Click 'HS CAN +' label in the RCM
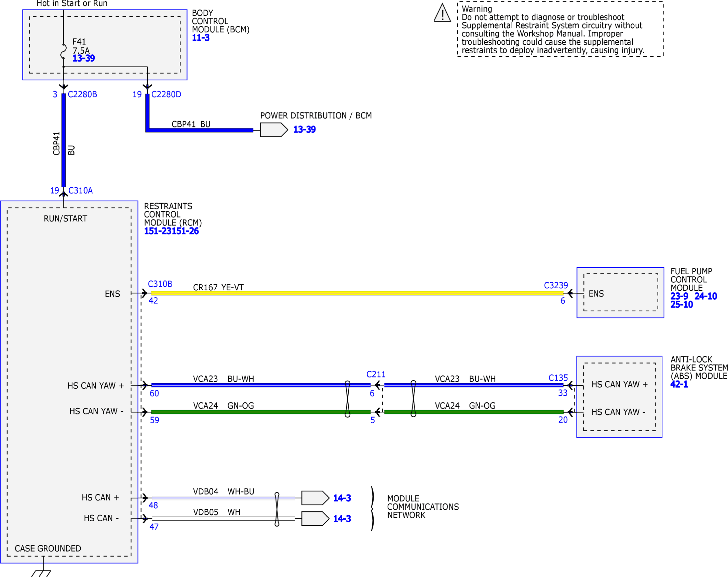The width and height of the screenshot is (728, 577). click(100, 498)
